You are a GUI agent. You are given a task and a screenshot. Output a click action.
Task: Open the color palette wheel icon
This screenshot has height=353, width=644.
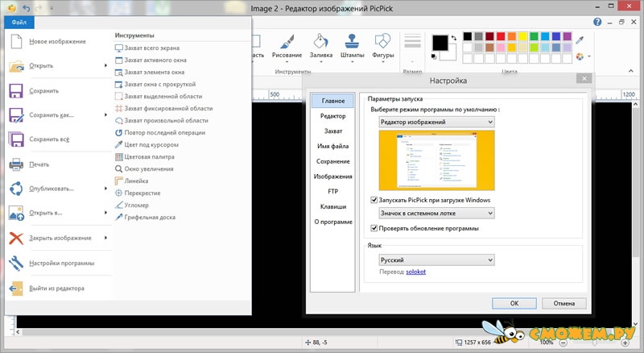(x=580, y=56)
